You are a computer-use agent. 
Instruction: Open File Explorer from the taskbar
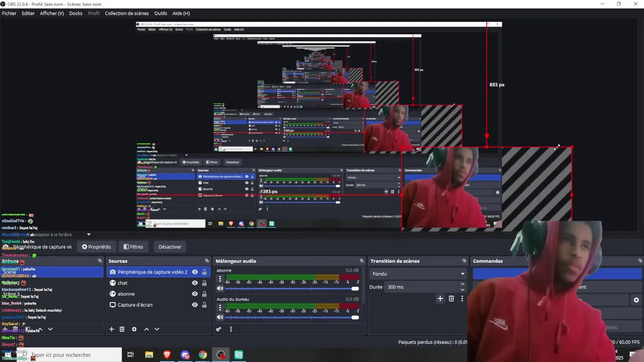coord(149,355)
